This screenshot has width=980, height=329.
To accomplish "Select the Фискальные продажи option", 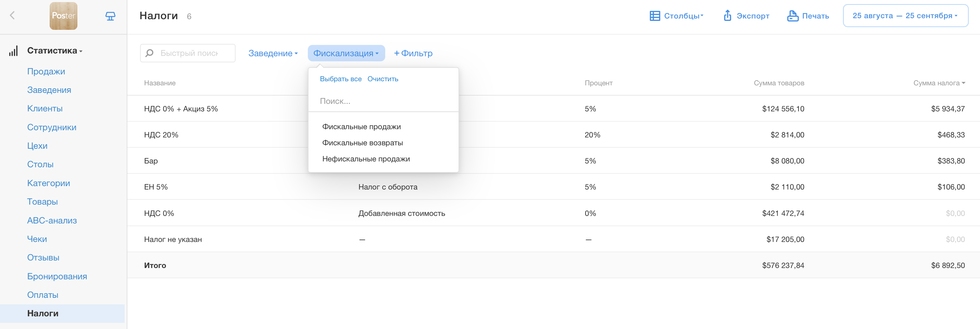I will (361, 127).
